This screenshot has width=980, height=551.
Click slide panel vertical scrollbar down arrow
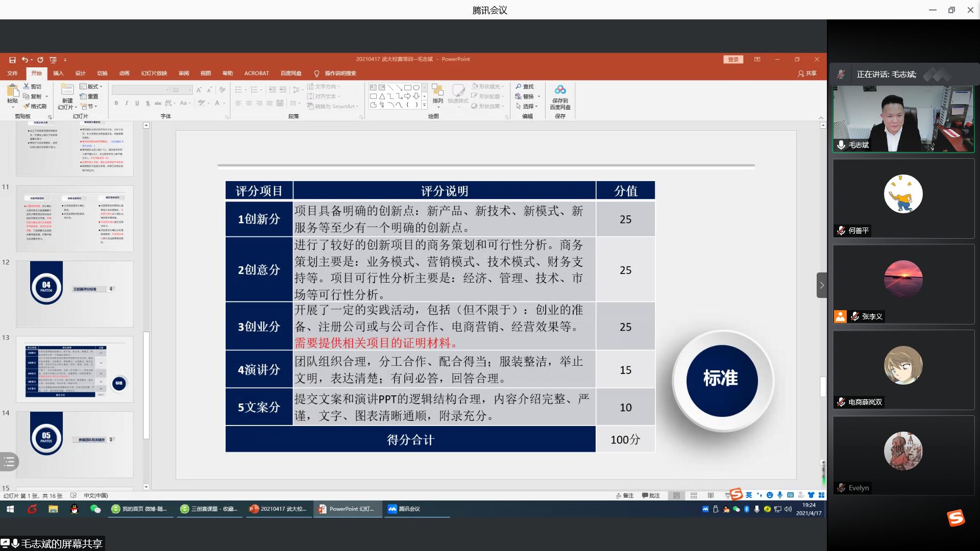146,487
